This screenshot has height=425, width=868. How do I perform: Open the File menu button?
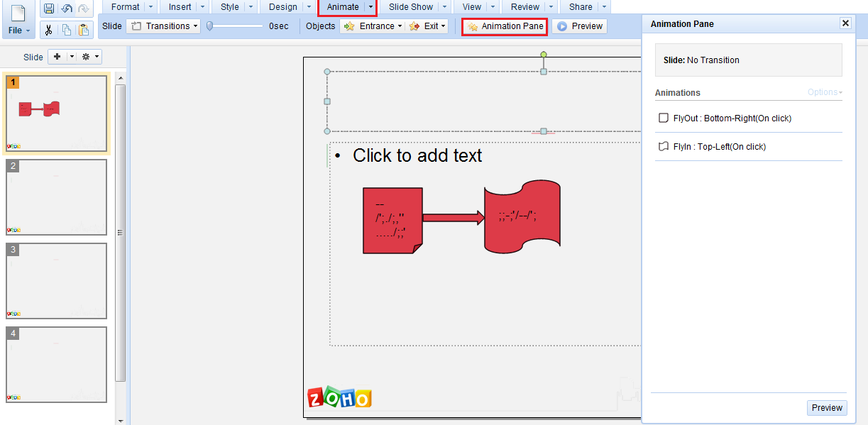pyautogui.click(x=19, y=20)
